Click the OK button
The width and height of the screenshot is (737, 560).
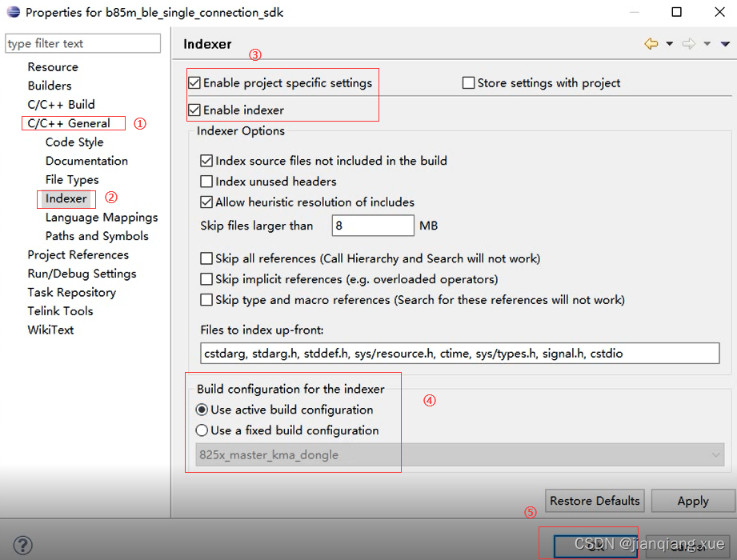(x=595, y=546)
